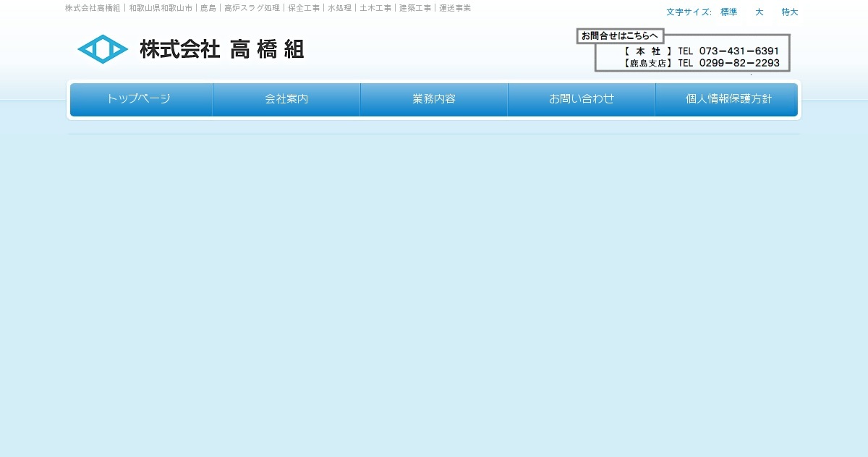The height and width of the screenshot is (457, 868).
Task: Click 運送事業 in the header keywords
Action: (455, 8)
